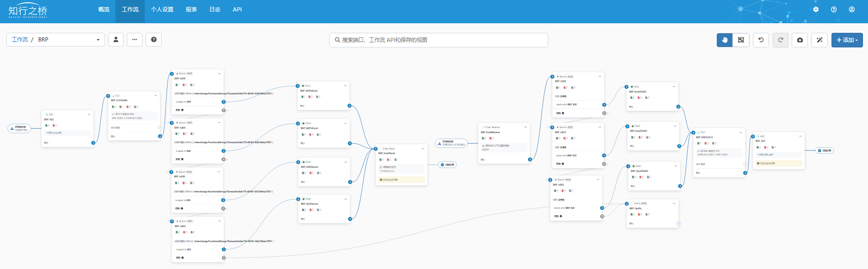
Task: Open the 报表 tab
Action: click(x=191, y=10)
